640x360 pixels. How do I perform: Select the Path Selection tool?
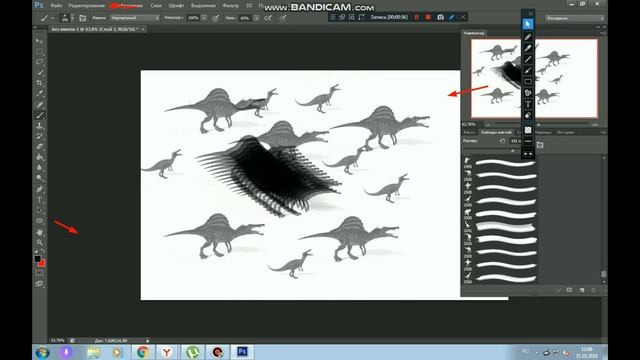[39, 211]
